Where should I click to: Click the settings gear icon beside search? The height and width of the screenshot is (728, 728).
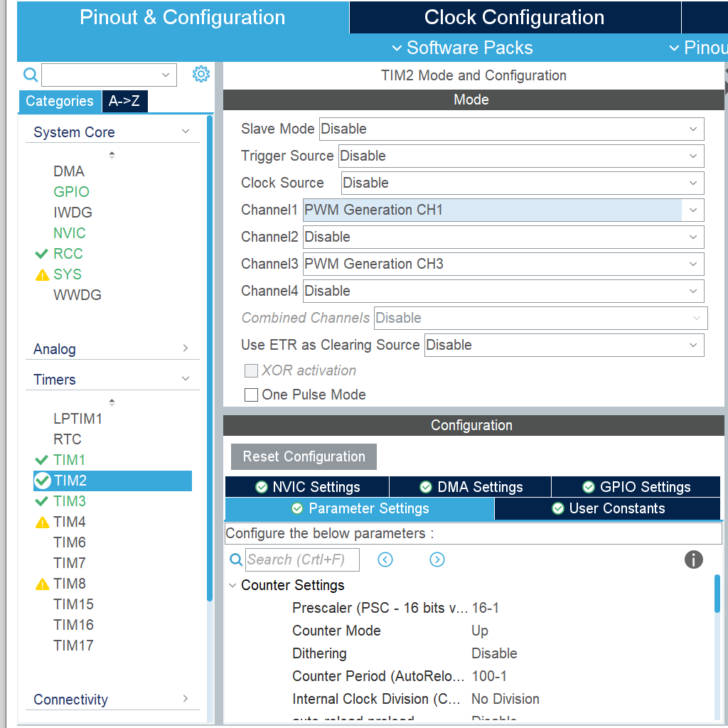201,74
